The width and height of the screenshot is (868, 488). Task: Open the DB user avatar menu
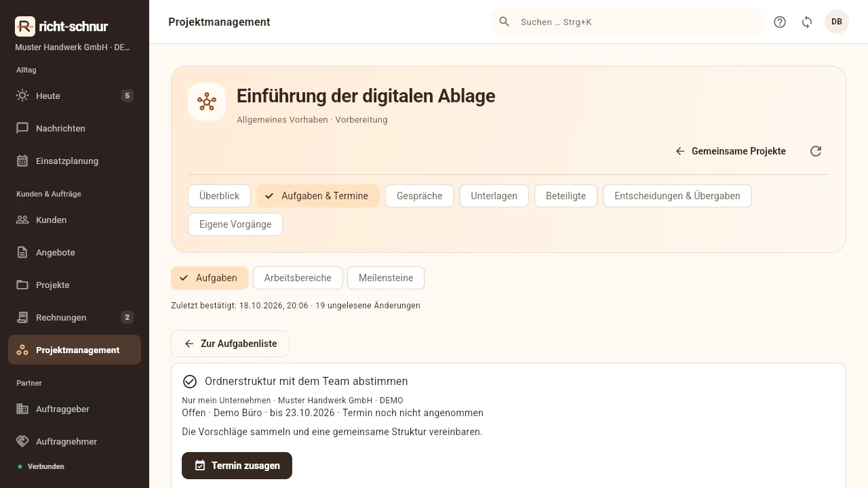click(x=837, y=22)
